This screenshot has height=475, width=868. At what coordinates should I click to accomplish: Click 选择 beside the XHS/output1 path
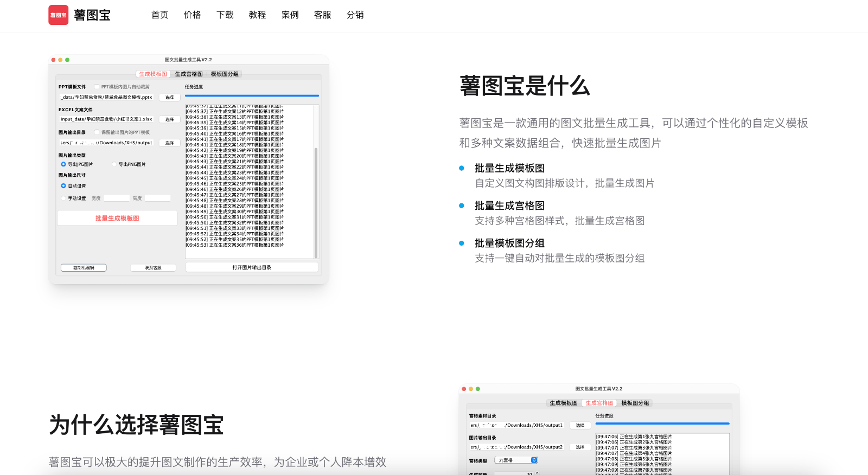[580, 426]
